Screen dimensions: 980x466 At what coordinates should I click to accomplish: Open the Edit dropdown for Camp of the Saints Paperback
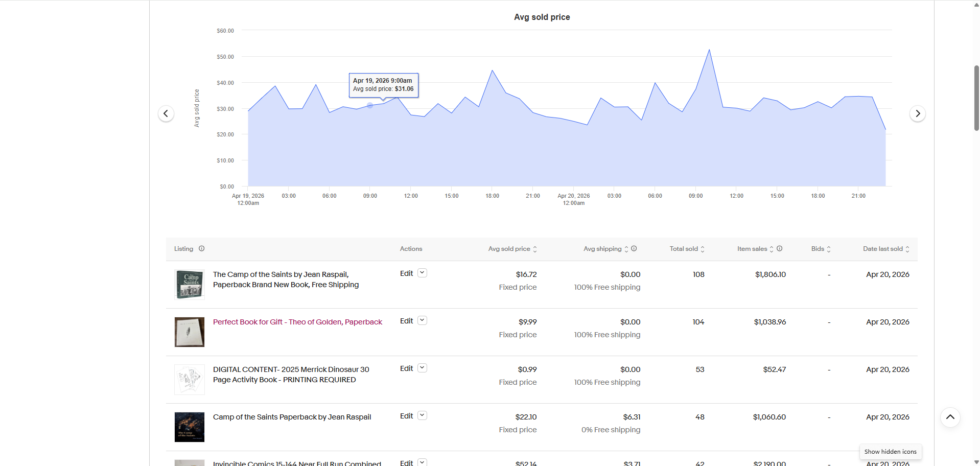tap(422, 415)
